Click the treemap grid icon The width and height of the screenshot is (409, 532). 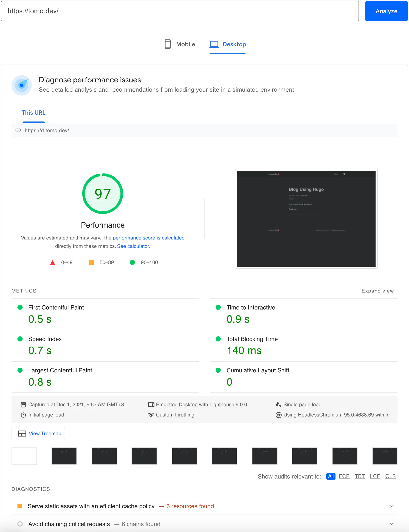pyautogui.click(x=22, y=433)
